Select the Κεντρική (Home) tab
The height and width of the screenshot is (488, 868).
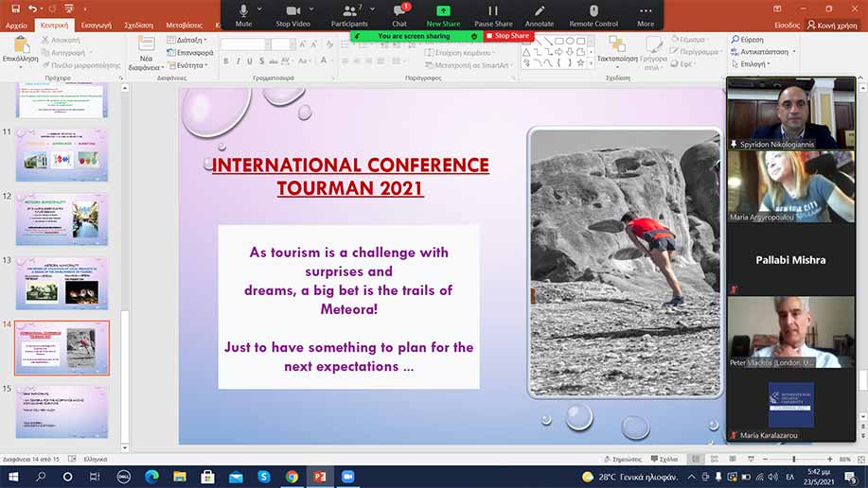click(x=54, y=25)
